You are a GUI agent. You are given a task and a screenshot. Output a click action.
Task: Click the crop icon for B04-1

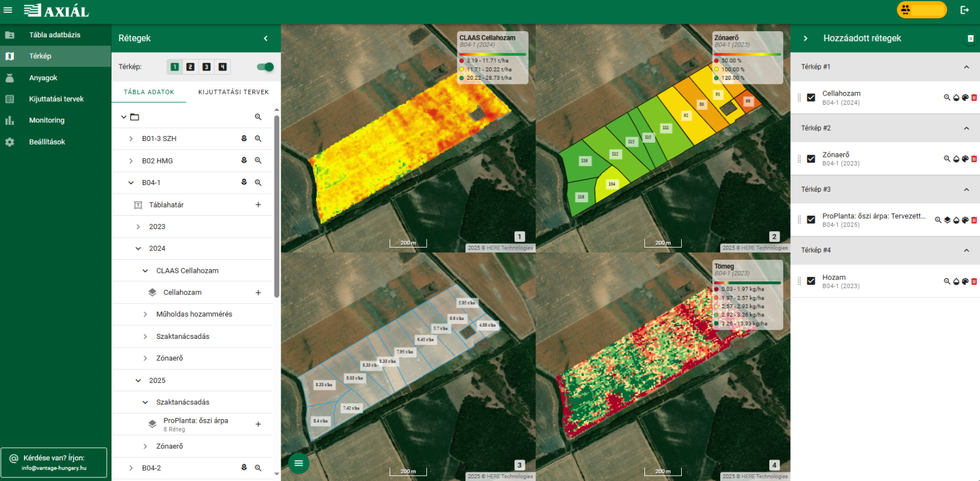[x=244, y=182]
